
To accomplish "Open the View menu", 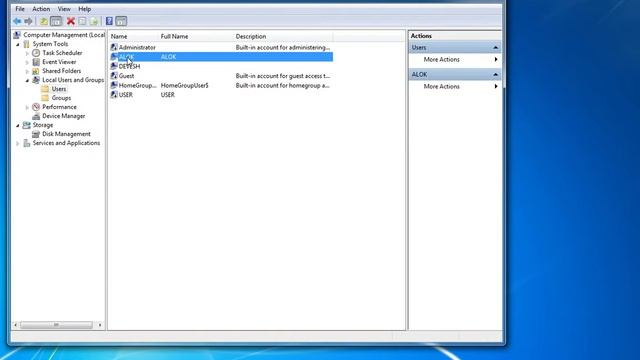I will pos(64,9).
